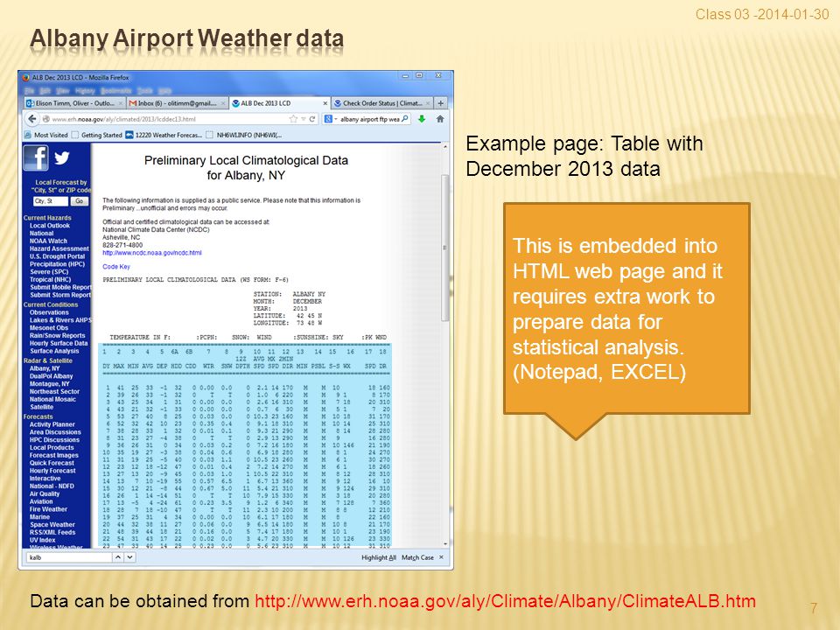Open the Space Weather link
This screenshot has width=840, height=630.
52,525
